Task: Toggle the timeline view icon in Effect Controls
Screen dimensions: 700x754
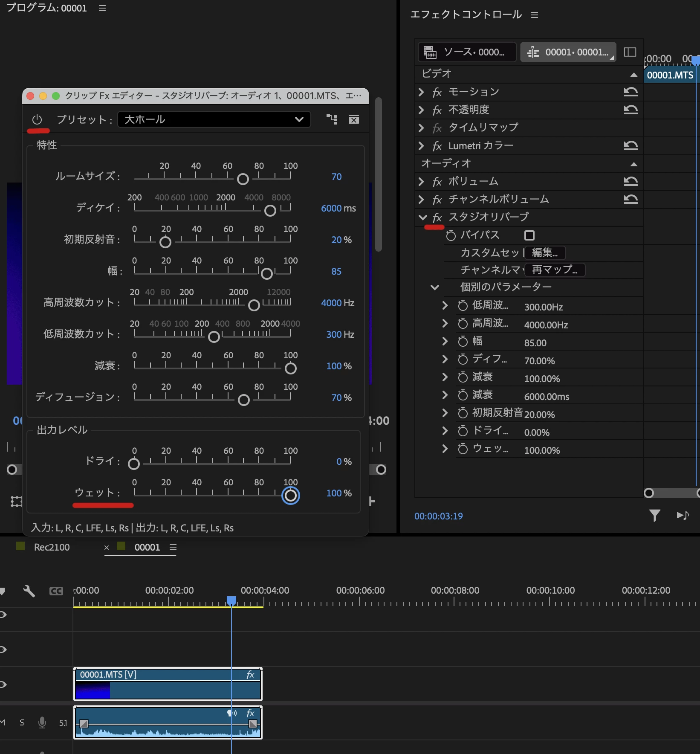Action: (630, 52)
